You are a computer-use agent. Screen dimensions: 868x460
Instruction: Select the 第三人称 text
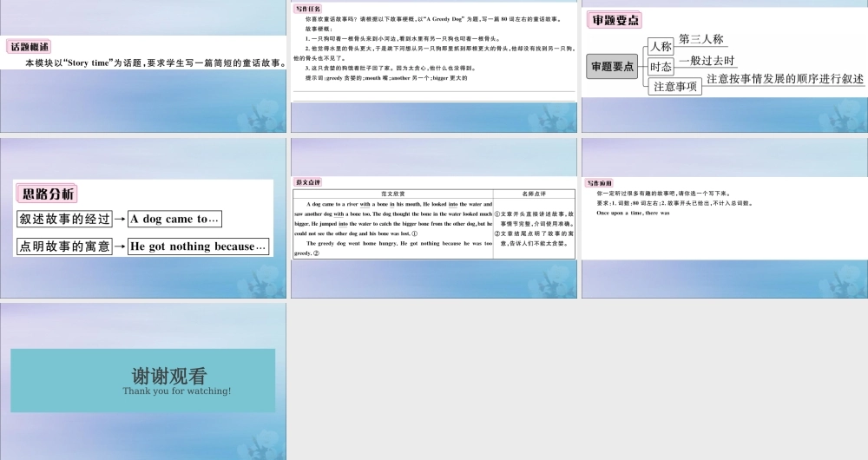pyautogui.click(x=700, y=39)
